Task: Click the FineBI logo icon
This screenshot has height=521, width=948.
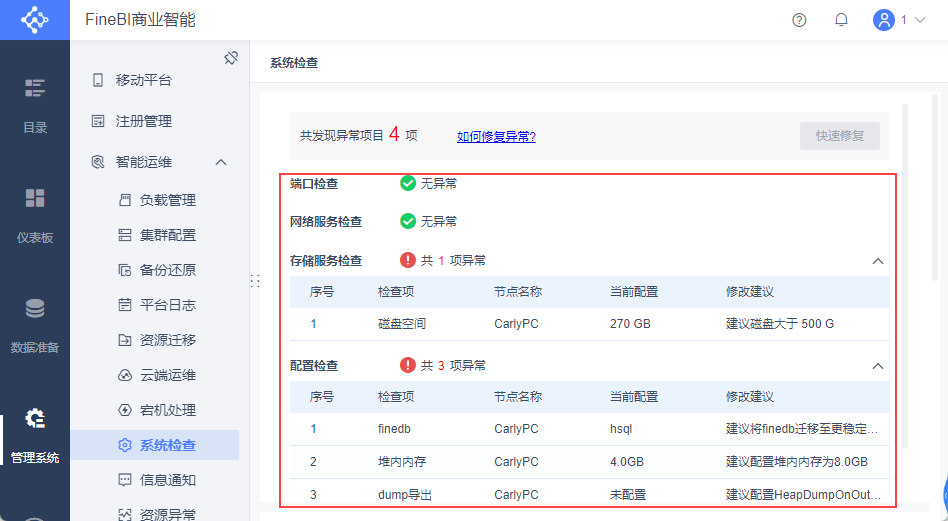Action: tap(34, 20)
